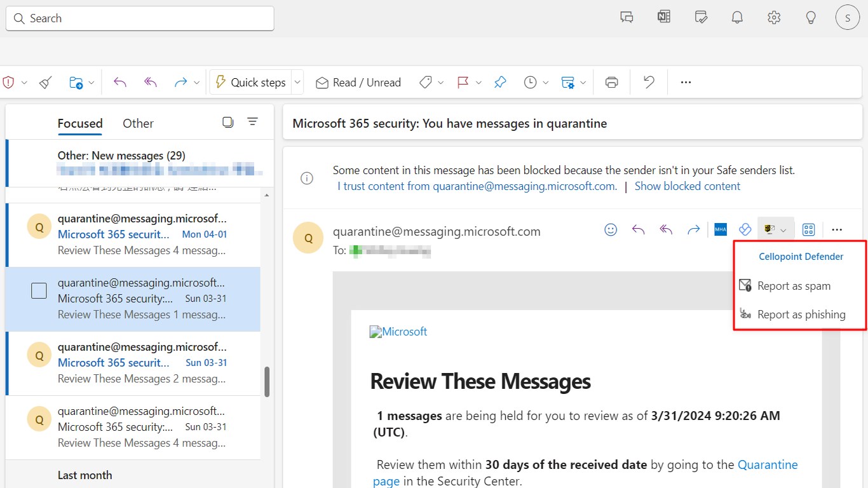868x488 pixels.
Task: Click Reply all icon in message header
Action: [x=666, y=230]
